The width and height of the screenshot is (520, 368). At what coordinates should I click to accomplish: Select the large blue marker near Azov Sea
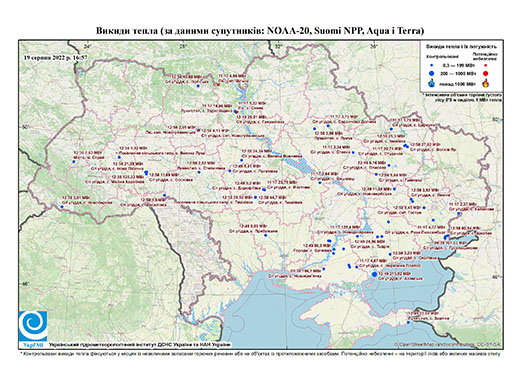[x=374, y=274]
